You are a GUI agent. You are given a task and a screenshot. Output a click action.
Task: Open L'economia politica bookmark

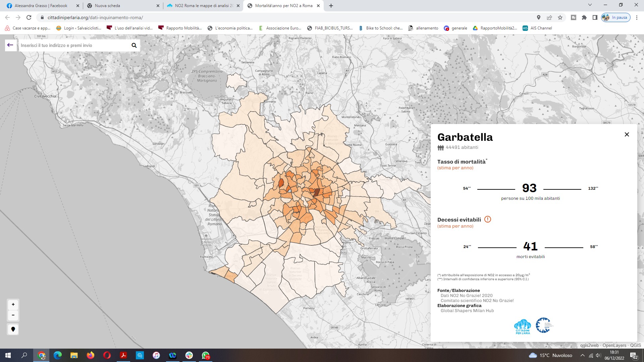pos(230,28)
